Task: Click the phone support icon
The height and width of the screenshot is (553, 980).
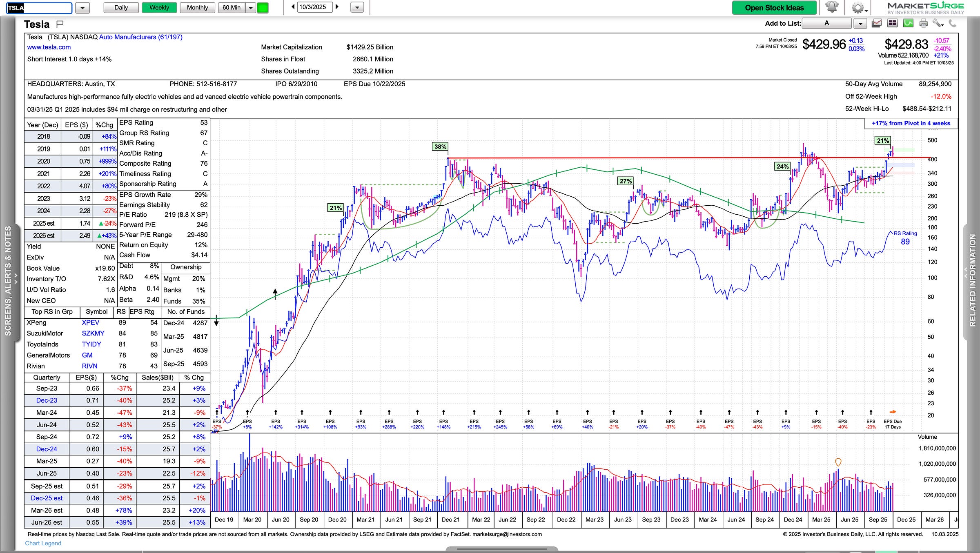Action: [952, 23]
